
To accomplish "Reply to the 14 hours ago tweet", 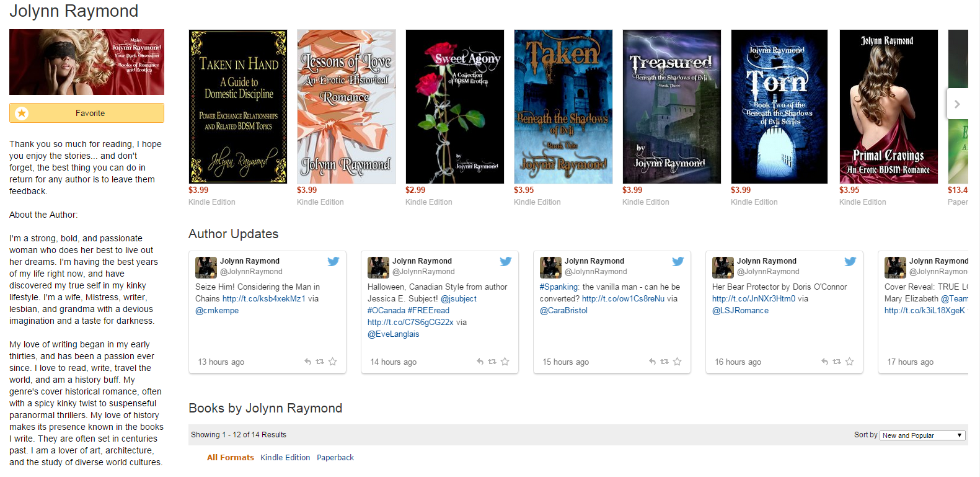I will point(480,362).
